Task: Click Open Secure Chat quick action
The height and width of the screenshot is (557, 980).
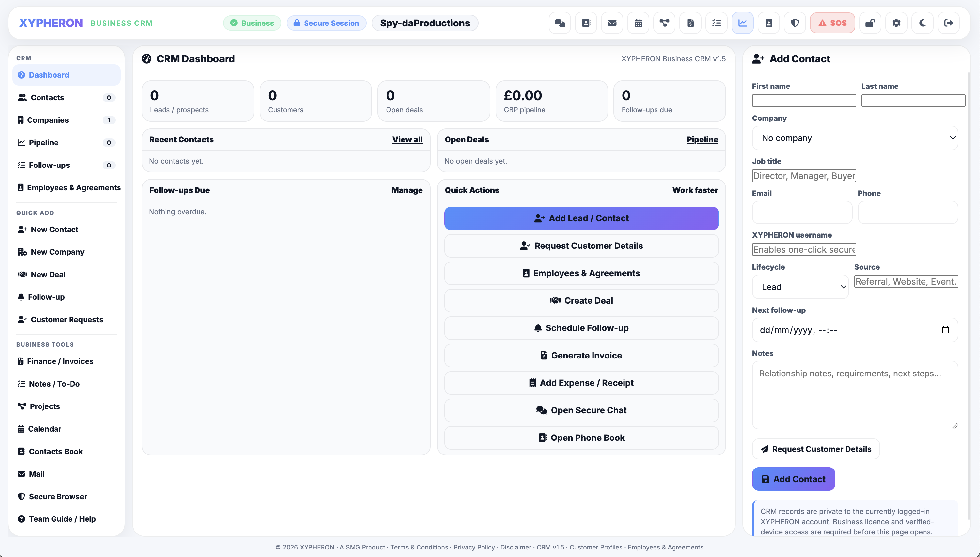Action: tap(581, 410)
